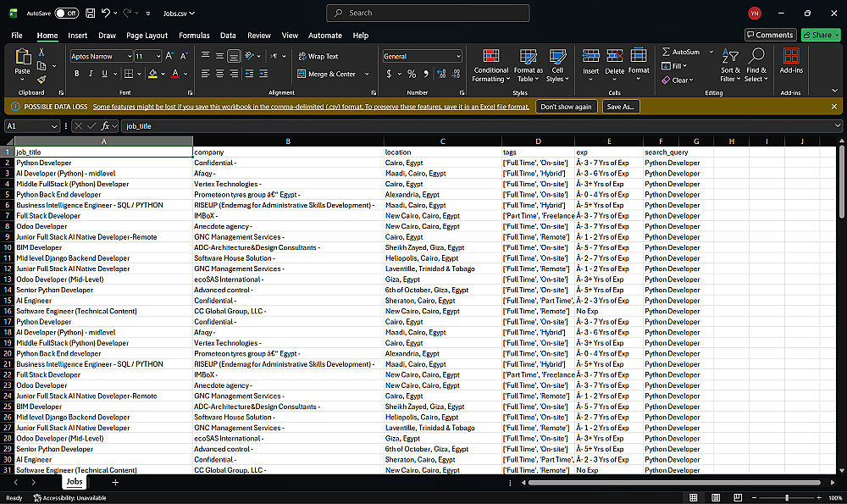Expand the Name Box dropdown
Viewport: 847px width, 504px height.
point(54,126)
